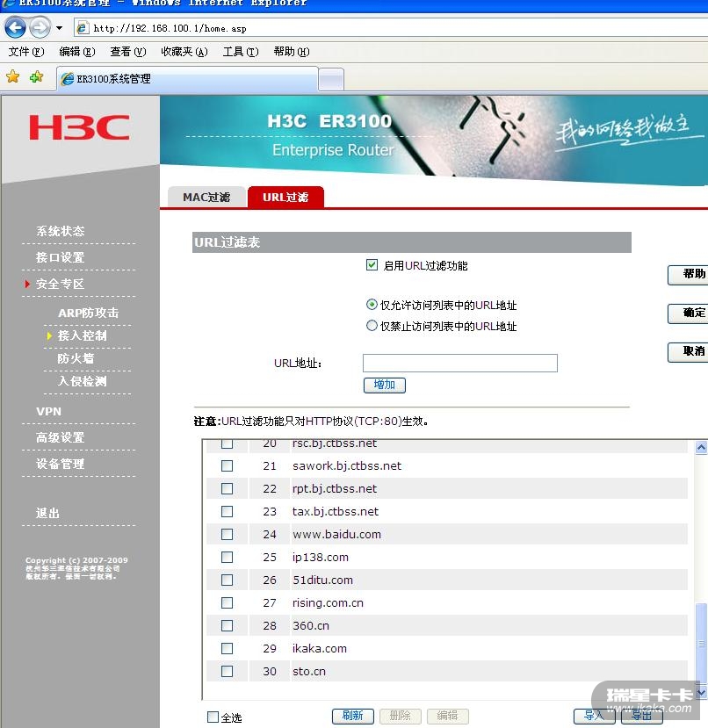Check the box for row 30 sto.cn

[228, 671]
